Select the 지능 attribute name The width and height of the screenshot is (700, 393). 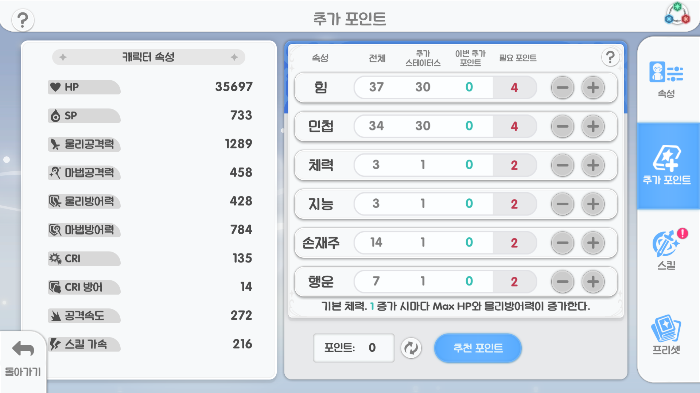(x=321, y=204)
